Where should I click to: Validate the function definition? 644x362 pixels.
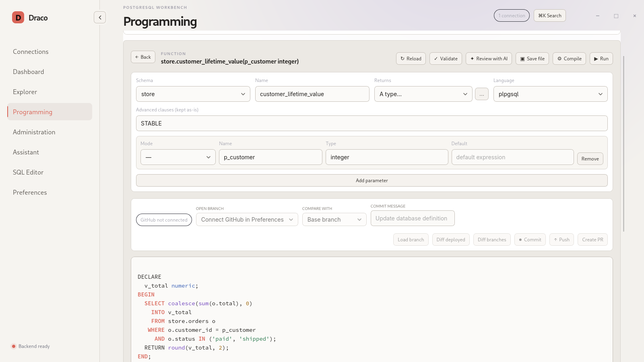tap(446, 59)
